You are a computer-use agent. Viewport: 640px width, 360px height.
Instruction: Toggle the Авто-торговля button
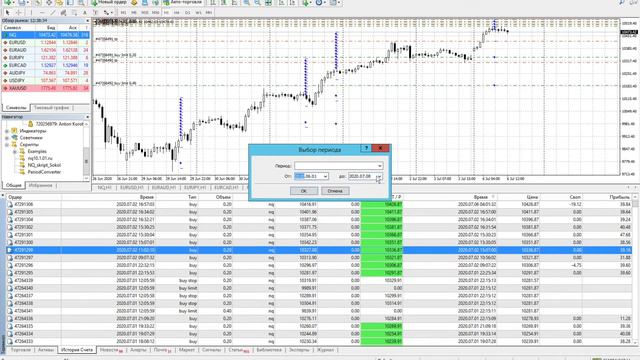182,2
